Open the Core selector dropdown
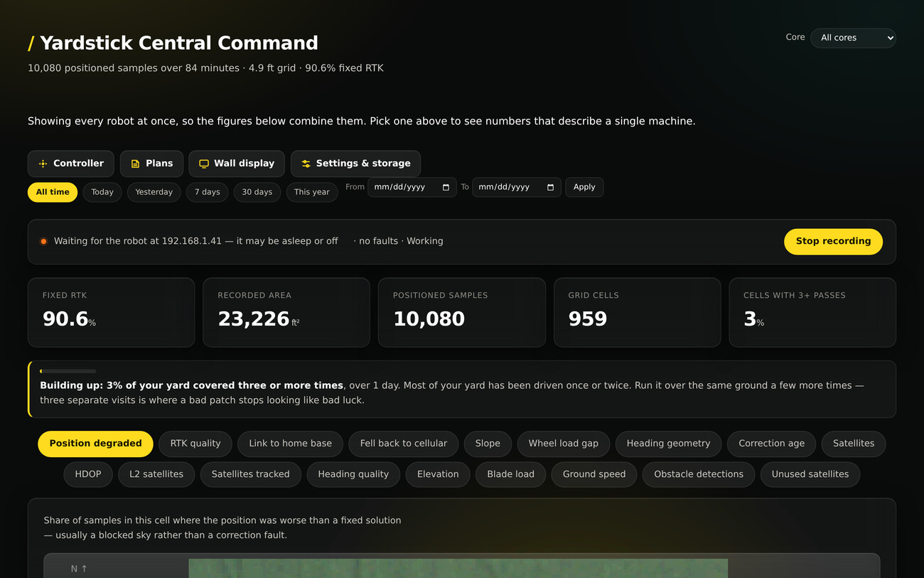924x578 pixels. click(853, 38)
